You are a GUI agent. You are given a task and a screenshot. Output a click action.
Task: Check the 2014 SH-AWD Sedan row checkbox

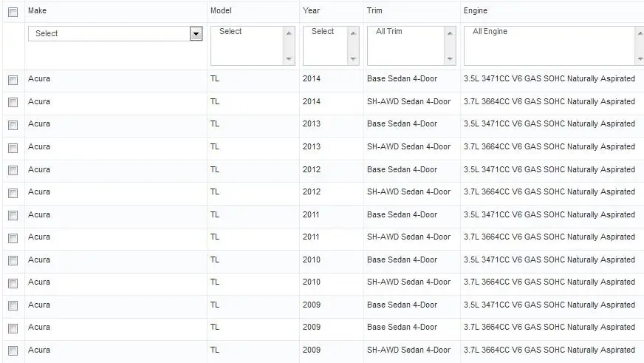[13, 102]
